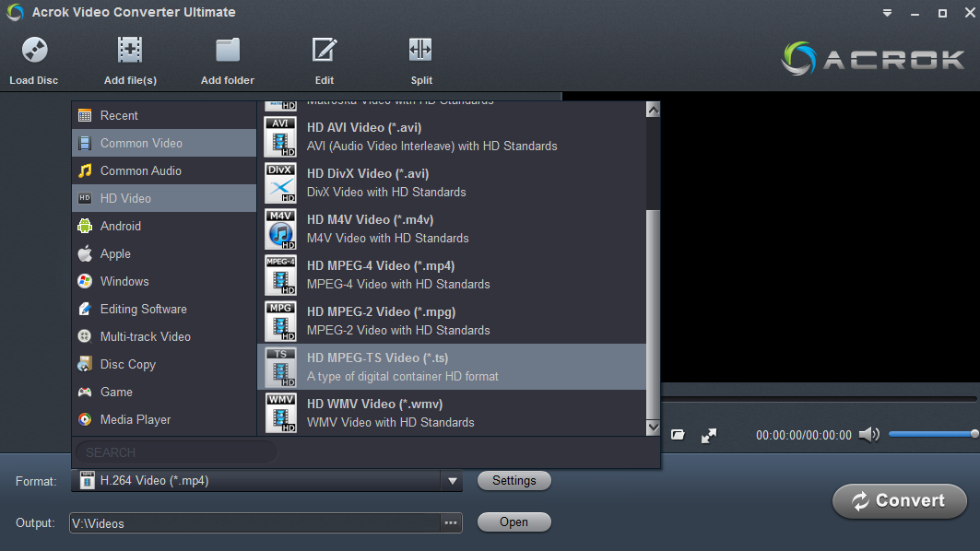
Task: Open the Format dropdown arrow
Action: pyautogui.click(x=452, y=481)
